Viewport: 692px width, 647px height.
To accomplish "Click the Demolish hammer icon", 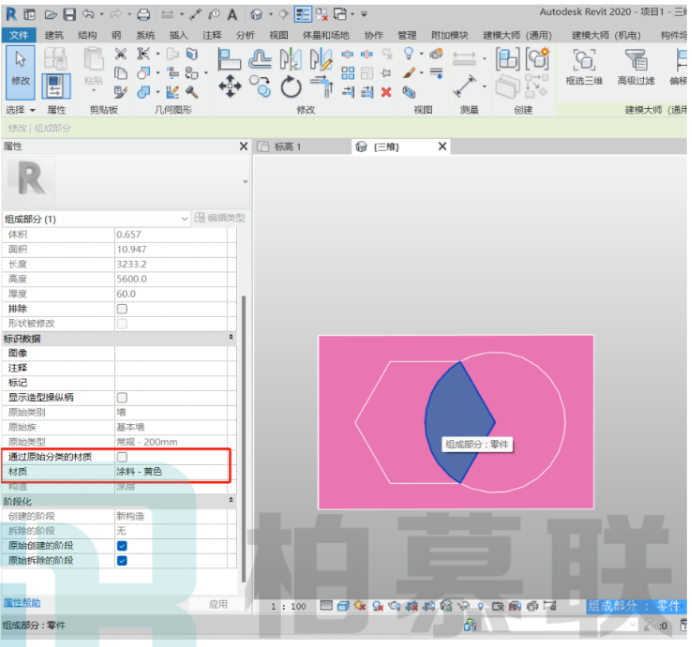I will click(x=192, y=92).
